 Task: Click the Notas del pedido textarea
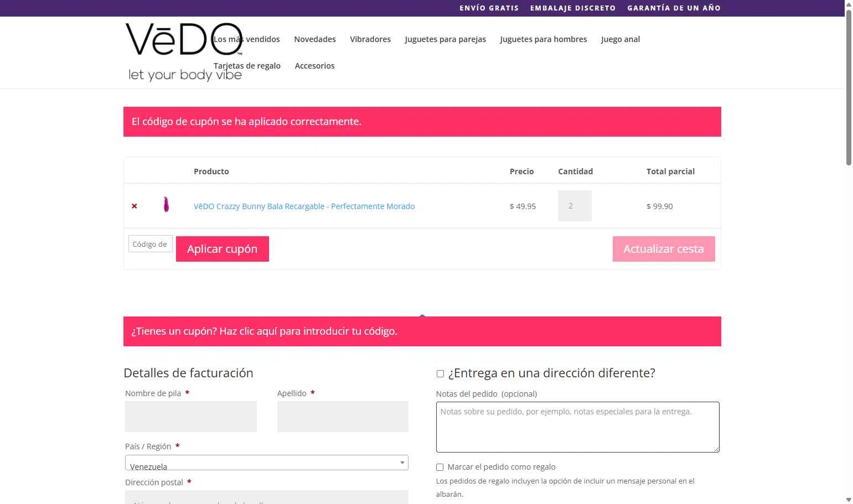click(x=578, y=427)
